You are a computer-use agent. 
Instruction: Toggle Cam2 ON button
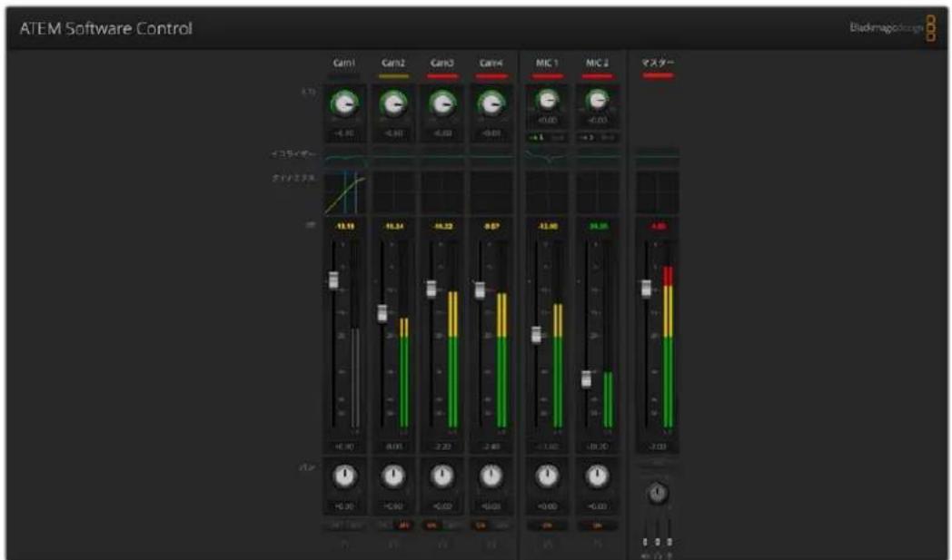(383, 526)
